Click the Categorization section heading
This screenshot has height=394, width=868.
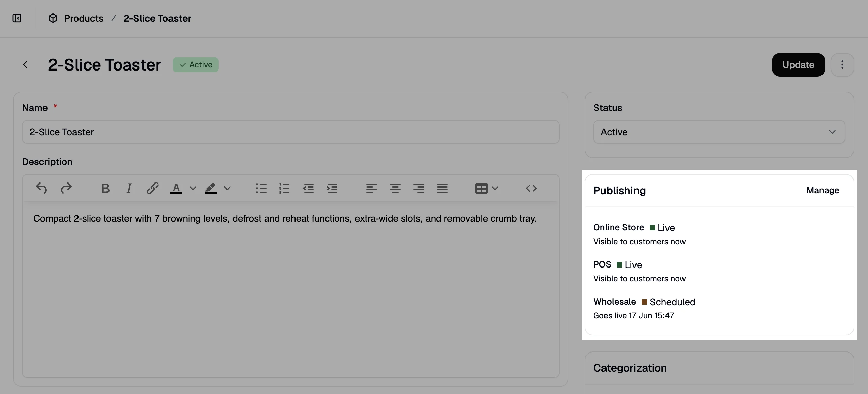(x=630, y=368)
